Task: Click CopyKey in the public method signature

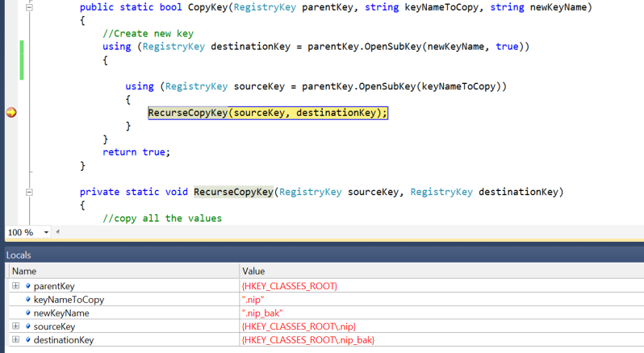Action: (x=208, y=7)
